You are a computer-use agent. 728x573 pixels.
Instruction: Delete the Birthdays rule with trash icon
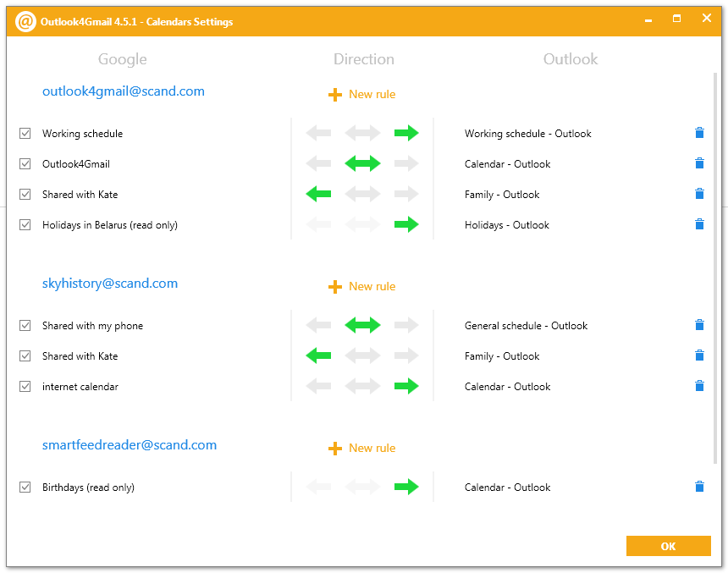699,487
